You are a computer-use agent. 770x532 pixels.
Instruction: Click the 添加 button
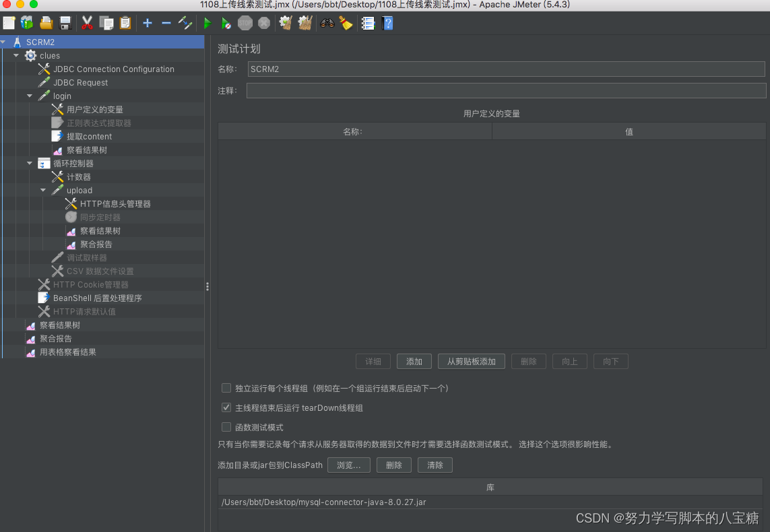tap(414, 361)
